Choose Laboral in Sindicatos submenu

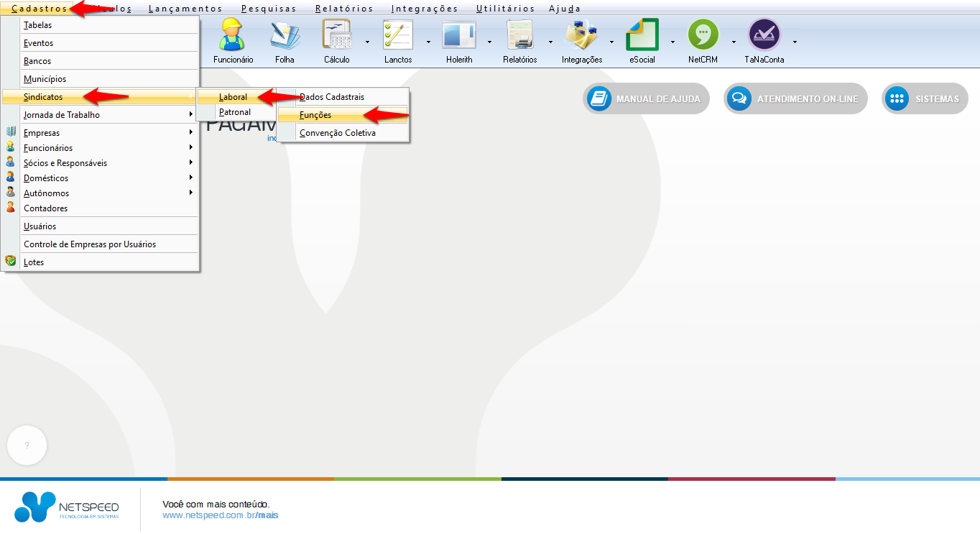pyautogui.click(x=236, y=97)
